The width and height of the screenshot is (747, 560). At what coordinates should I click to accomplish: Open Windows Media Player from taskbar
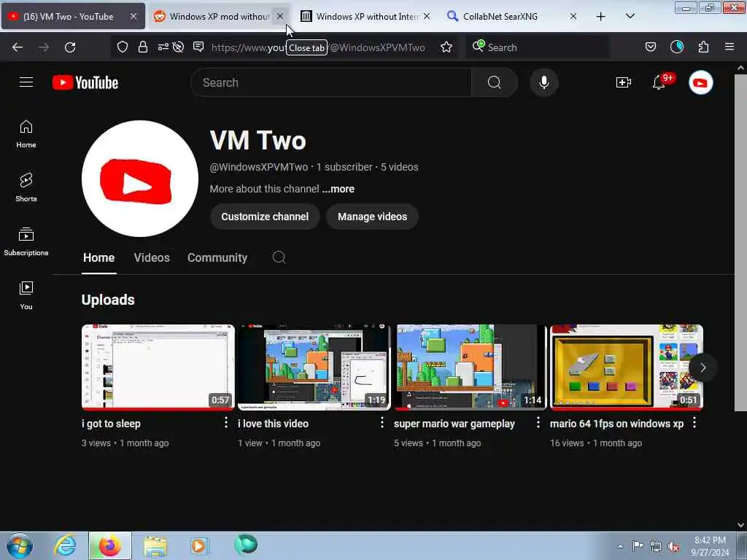pyautogui.click(x=198, y=546)
